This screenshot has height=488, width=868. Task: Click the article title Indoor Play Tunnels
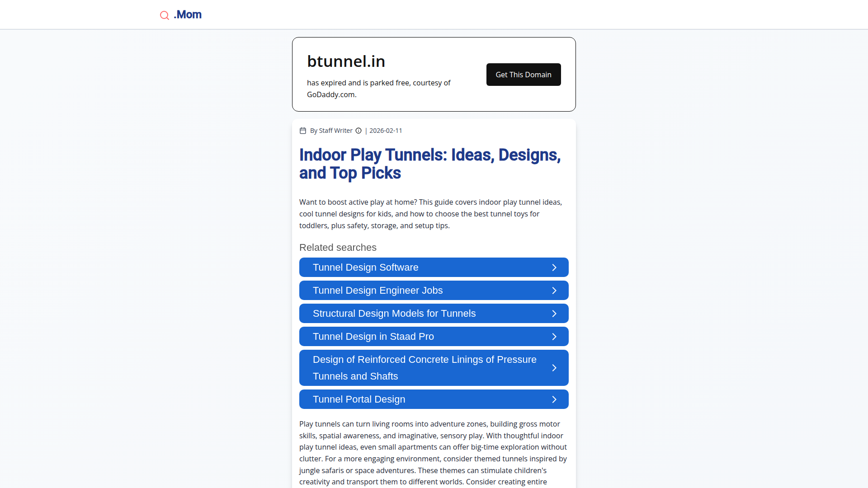[430, 164]
